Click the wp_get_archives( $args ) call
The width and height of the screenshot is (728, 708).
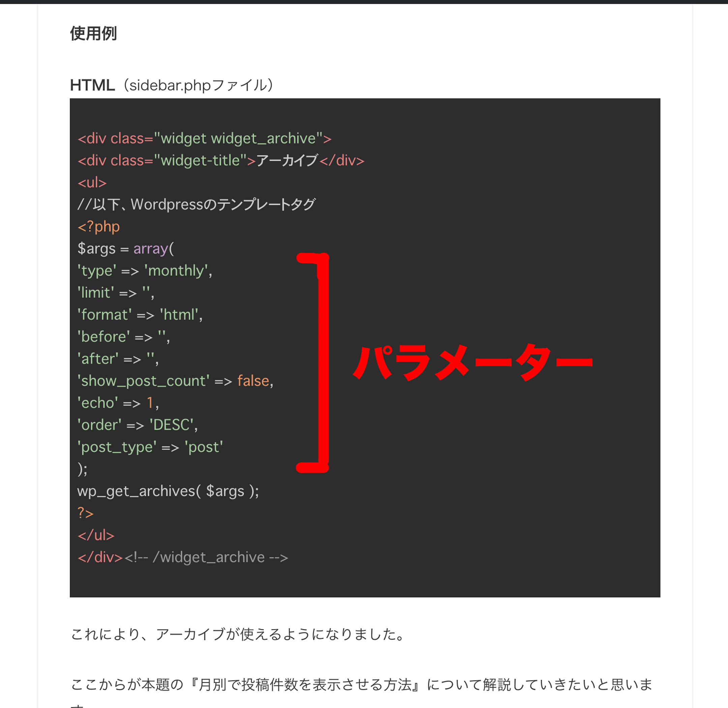click(x=168, y=491)
